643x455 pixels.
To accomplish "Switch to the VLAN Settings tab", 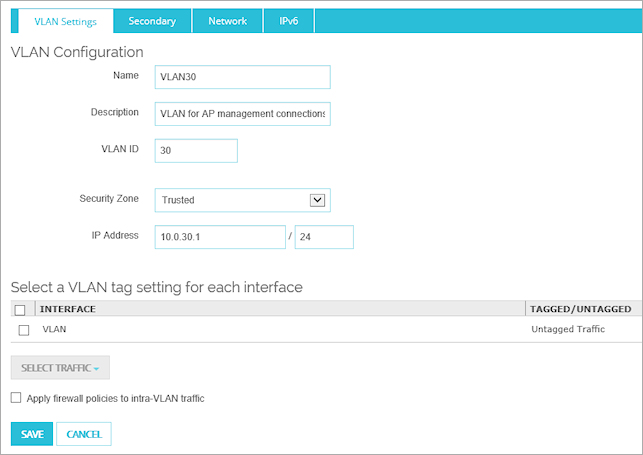I will click(66, 21).
